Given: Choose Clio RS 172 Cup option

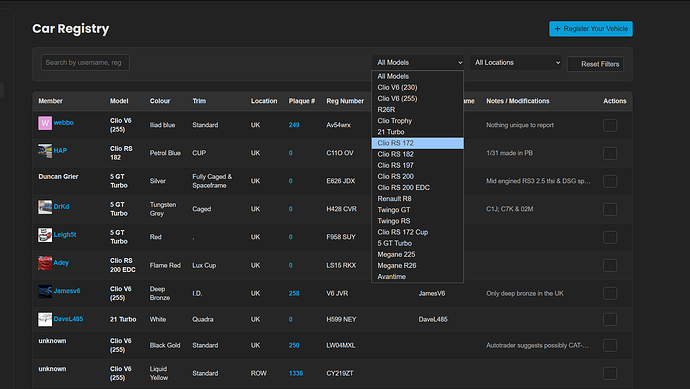Looking at the screenshot, I should [418, 232].
